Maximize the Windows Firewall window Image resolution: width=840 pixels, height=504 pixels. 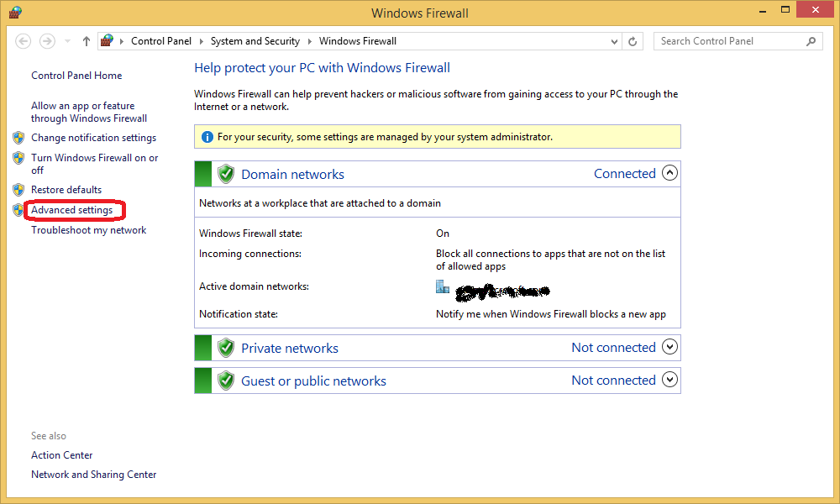pyautogui.click(x=785, y=9)
